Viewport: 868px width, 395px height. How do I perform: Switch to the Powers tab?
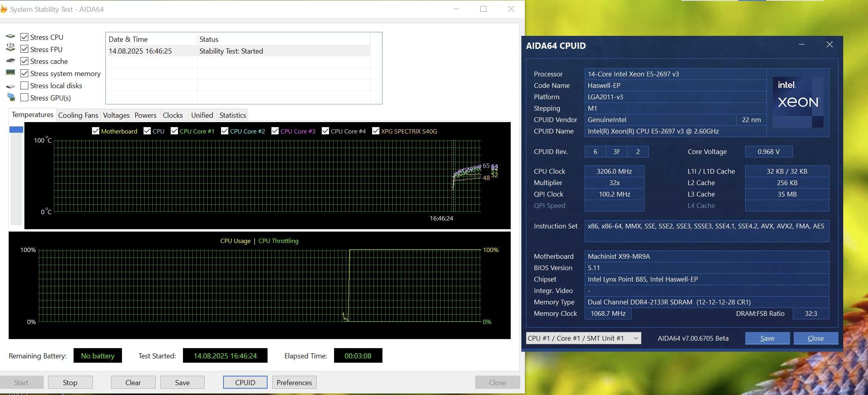(x=145, y=115)
